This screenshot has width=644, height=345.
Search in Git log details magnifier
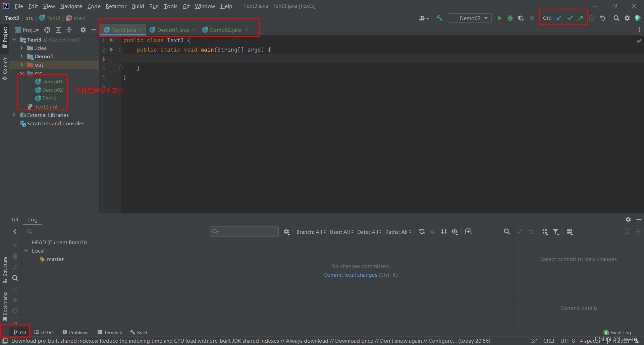pos(507,231)
